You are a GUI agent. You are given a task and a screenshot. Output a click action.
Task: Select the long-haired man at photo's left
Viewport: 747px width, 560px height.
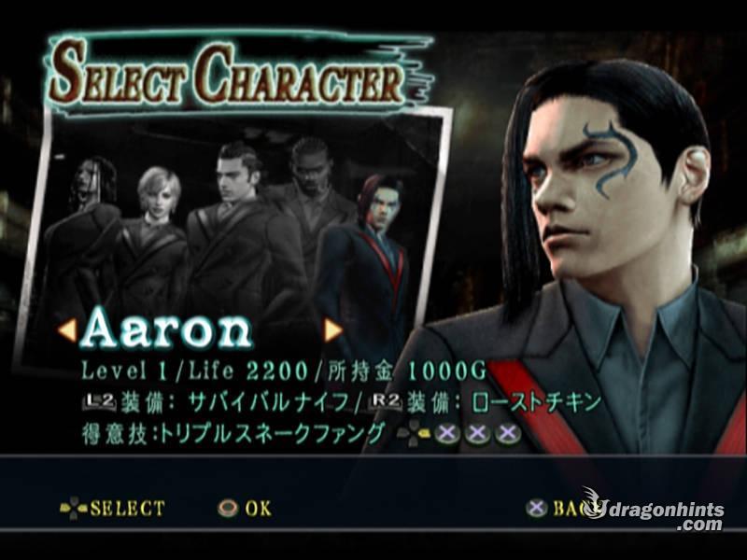[x=88, y=233]
